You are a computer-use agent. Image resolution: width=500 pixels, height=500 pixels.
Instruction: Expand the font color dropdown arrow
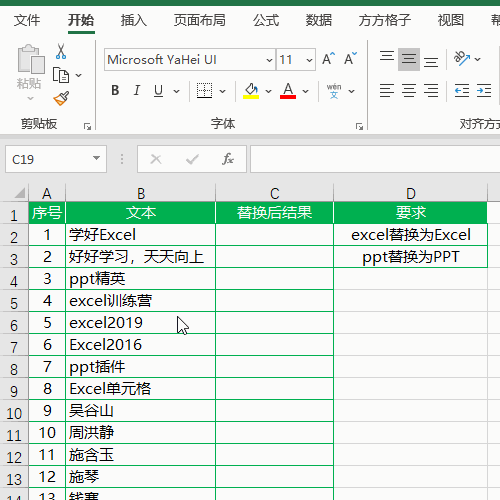(305, 91)
